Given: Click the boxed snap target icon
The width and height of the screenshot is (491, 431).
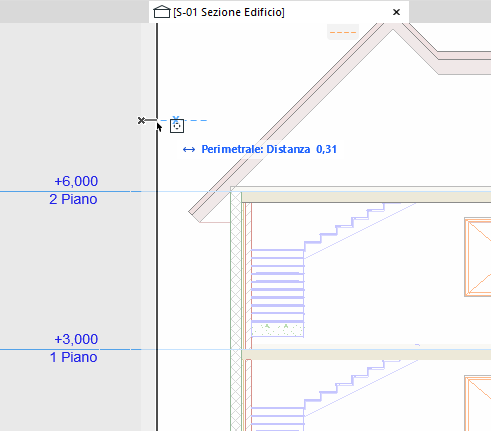Looking at the screenshot, I should 177,126.
